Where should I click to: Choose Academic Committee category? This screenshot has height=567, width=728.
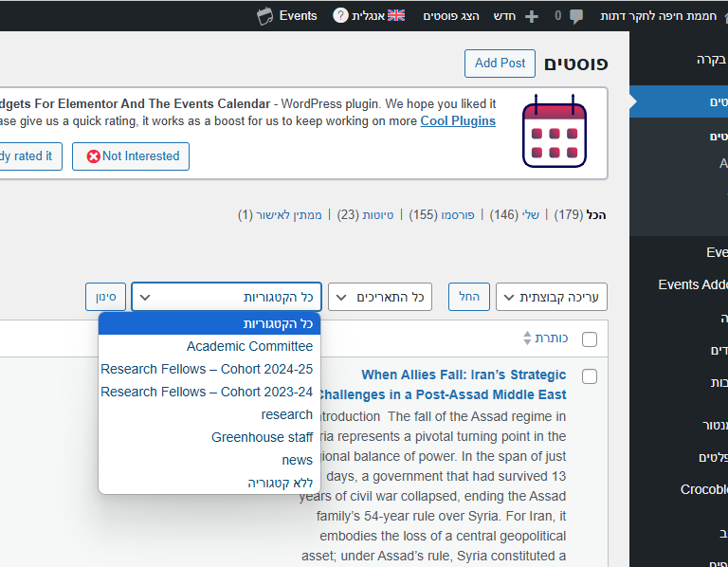click(209, 346)
